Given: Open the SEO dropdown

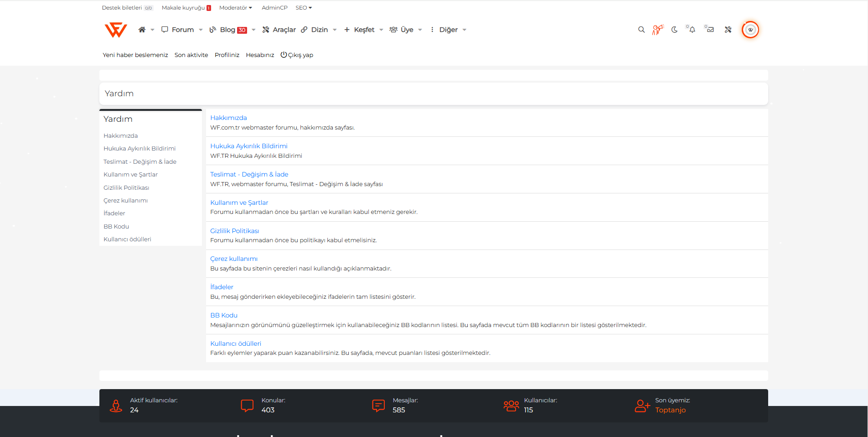Looking at the screenshot, I should pyautogui.click(x=304, y=8).
